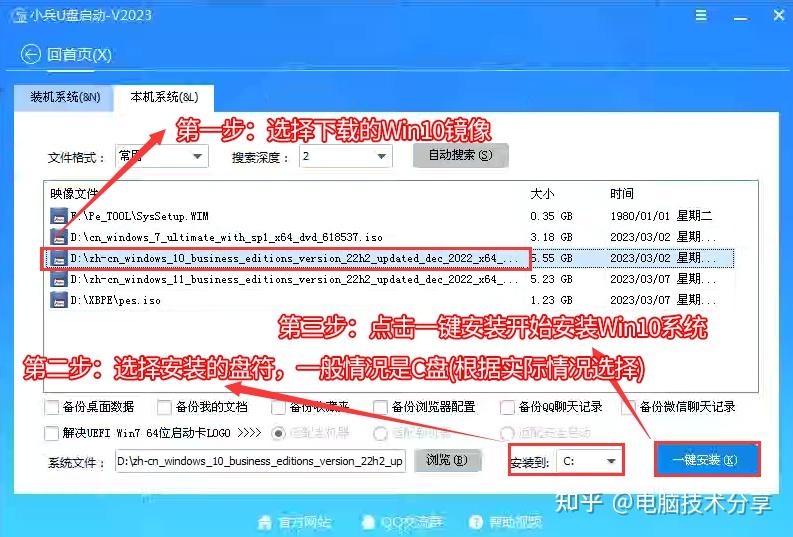Viewport: 793px width, 537px height.
Task: Enable 备份桌面数据 checkbox
Action: tap(52, 407)
